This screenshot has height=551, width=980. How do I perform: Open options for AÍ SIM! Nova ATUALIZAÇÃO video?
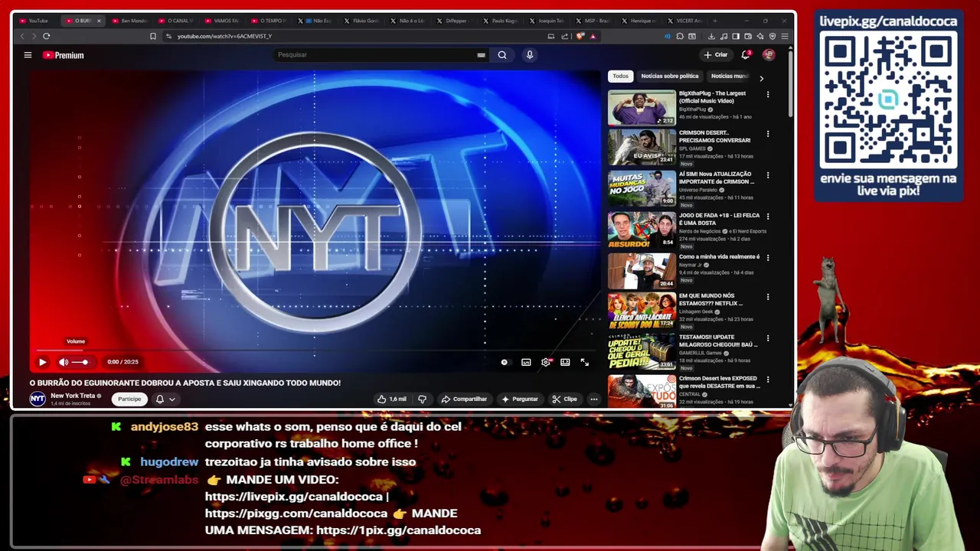point(768,175)
